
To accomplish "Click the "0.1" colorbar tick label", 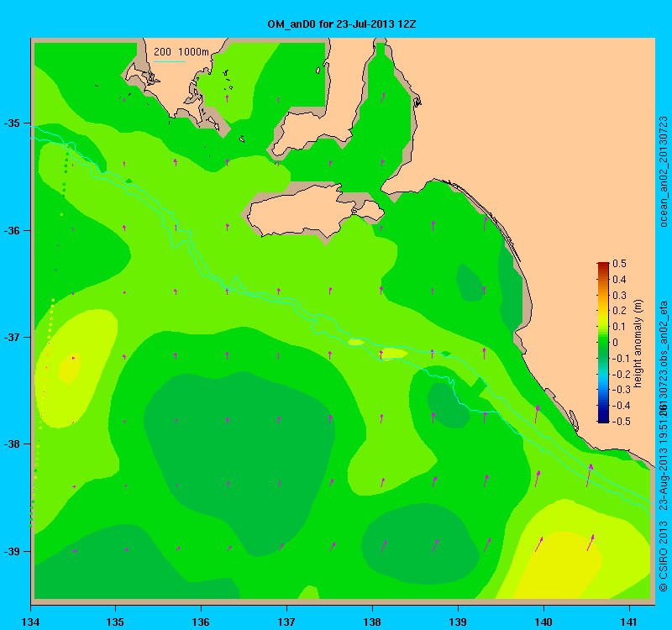I will [x=619, y=327].
